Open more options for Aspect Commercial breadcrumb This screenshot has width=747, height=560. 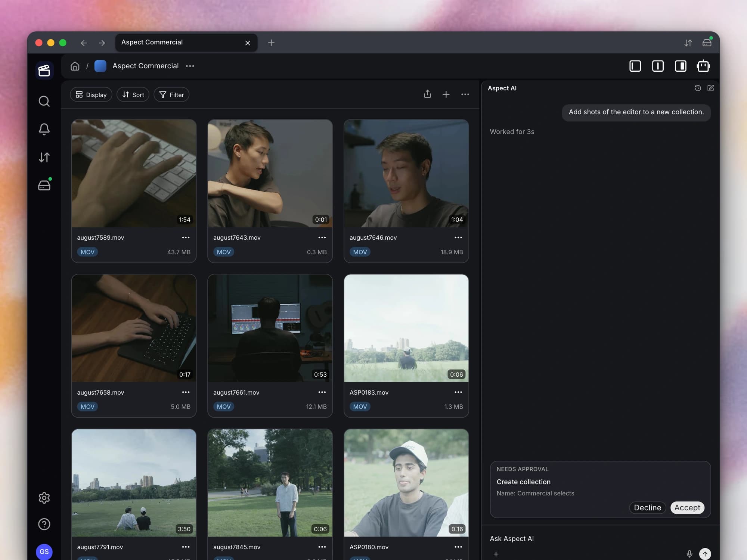coord(190,66)
